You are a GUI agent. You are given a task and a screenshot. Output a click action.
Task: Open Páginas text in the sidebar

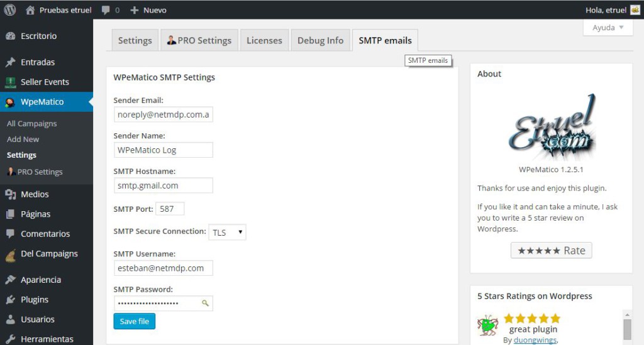36,214
